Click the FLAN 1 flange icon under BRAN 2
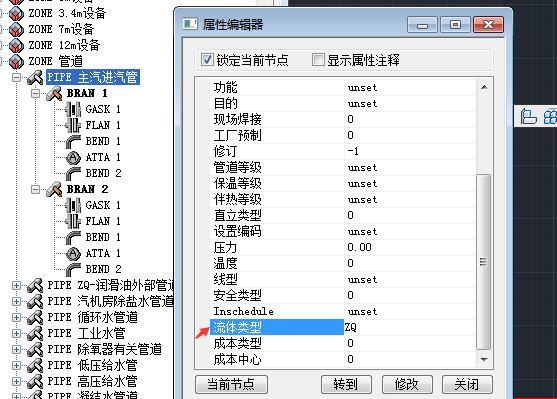Image resolution: width=557 pixels, height=399 pixels. click(x=73, y=221)
